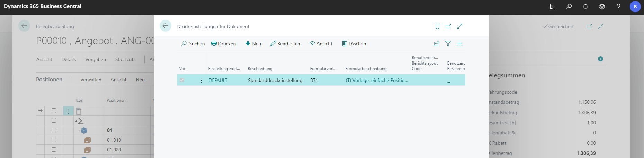Expand the dialog to full width
The width and height of the screenshot is (644, 158).
click(460, 26)
